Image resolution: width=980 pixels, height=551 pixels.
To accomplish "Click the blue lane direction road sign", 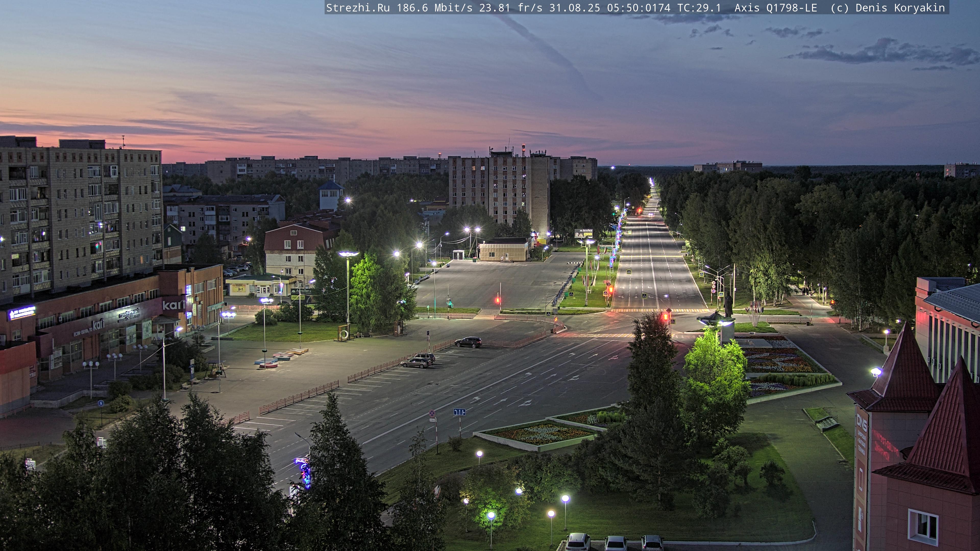I will [x=460, y=412].
